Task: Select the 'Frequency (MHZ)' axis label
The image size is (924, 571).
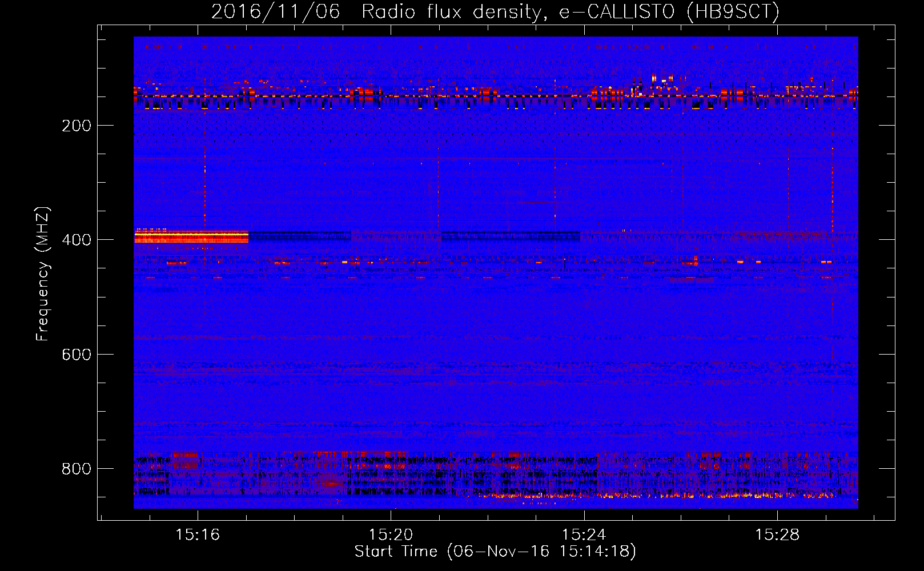Action: pos(43,274)
